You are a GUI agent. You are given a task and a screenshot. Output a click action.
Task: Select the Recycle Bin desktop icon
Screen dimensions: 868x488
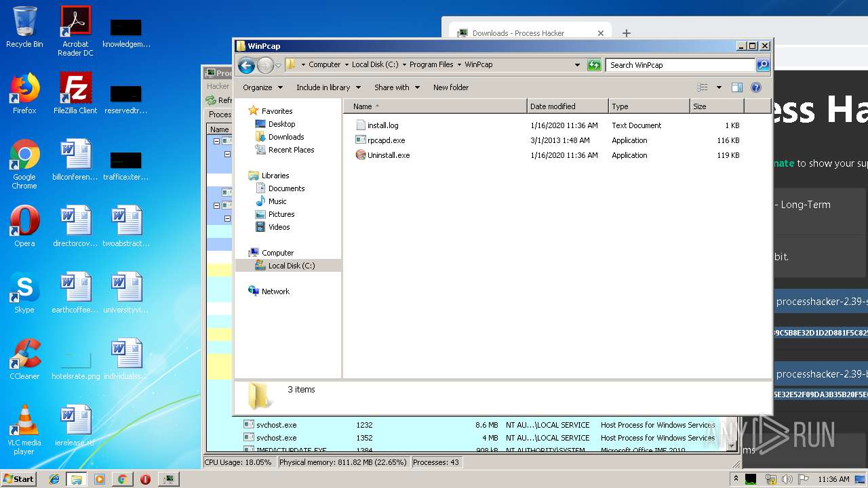(24, 28)
